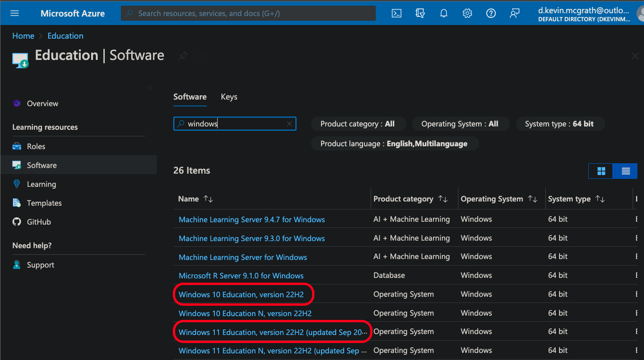Open the Azure portal hamburger menu
The width and height of the screenshot is (644, 360).
pyautogui.click(x=15, y=13)
